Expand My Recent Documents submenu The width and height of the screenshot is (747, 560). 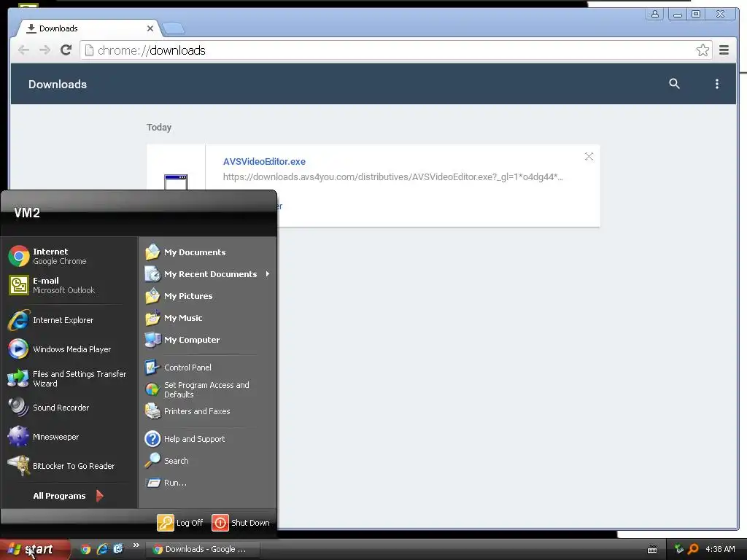point(208,274)
